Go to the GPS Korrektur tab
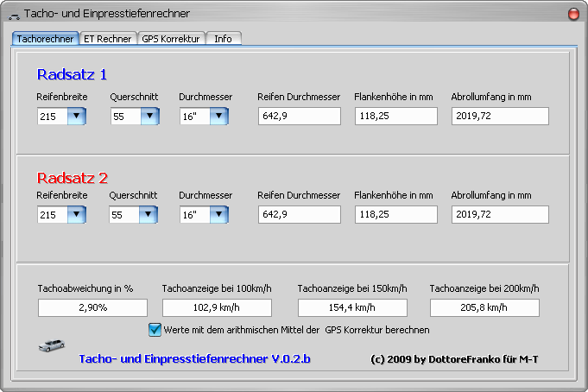This screenshot has width=588, height=392. pos(171,39)
